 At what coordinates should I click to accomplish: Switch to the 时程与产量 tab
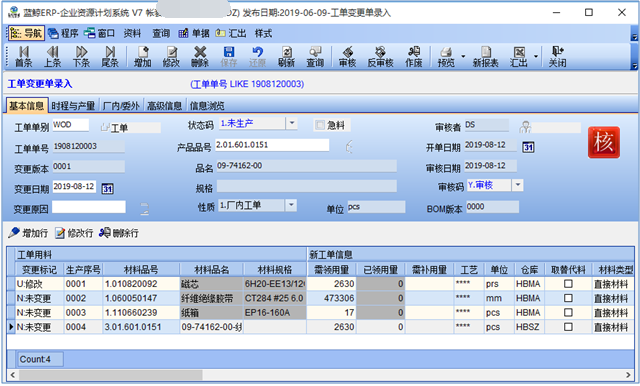coord(73,106)
